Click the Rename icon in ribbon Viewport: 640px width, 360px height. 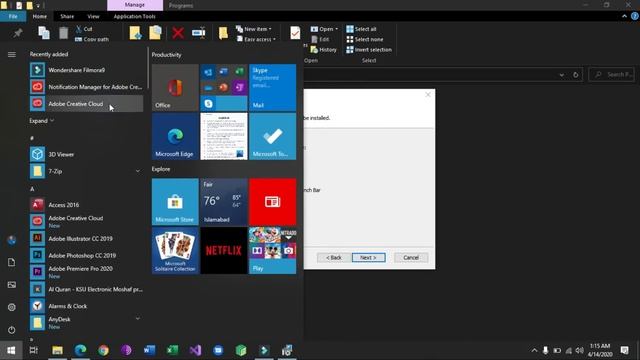pos(199,33)
